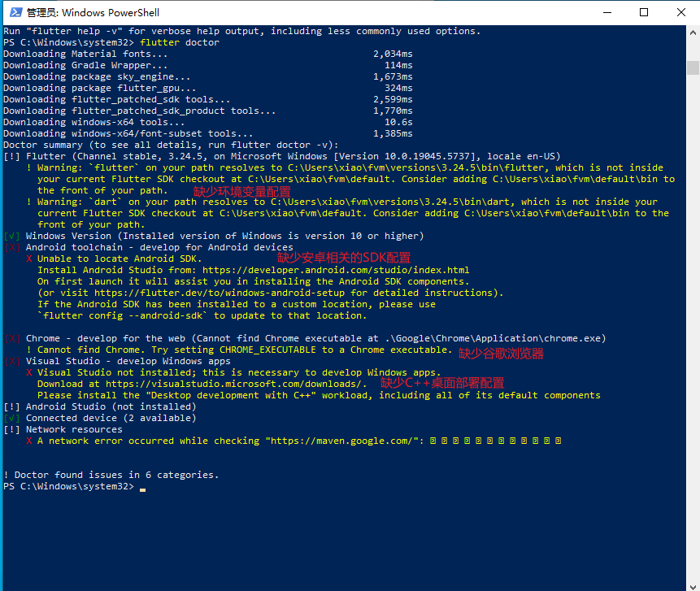Click the '1,385ms' download time
Viewport: 700px width, 591px height.
pyautogui.click(x=393, y=133)
